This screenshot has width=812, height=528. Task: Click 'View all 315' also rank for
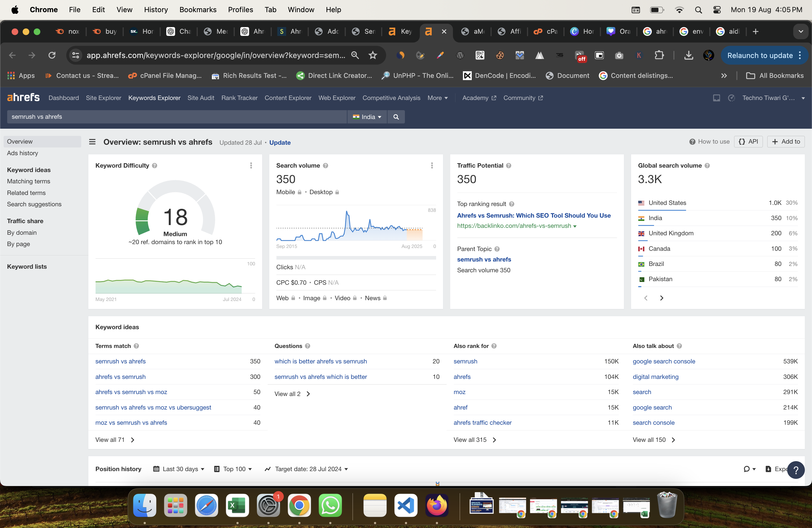click(473, 439)
